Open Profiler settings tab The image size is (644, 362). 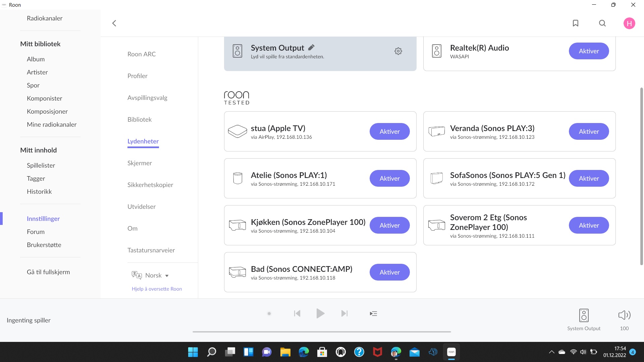138,76
